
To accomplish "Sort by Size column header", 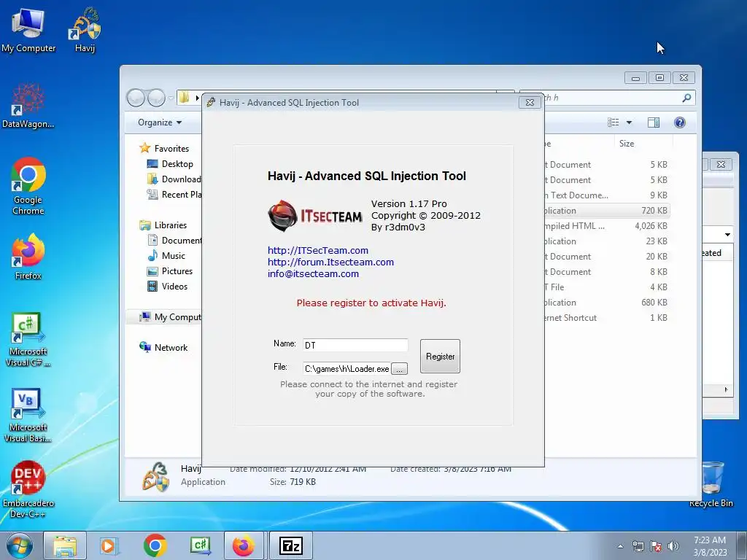I will click(x=643, y=144).
